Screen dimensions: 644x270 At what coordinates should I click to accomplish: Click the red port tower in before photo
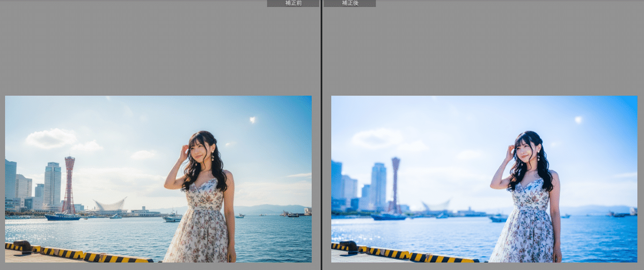click(x=69, y=184)
